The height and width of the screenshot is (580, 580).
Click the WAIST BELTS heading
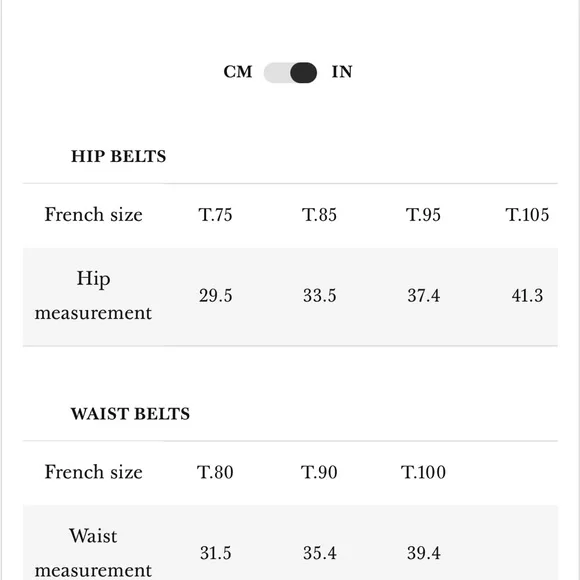coord(130,414)
